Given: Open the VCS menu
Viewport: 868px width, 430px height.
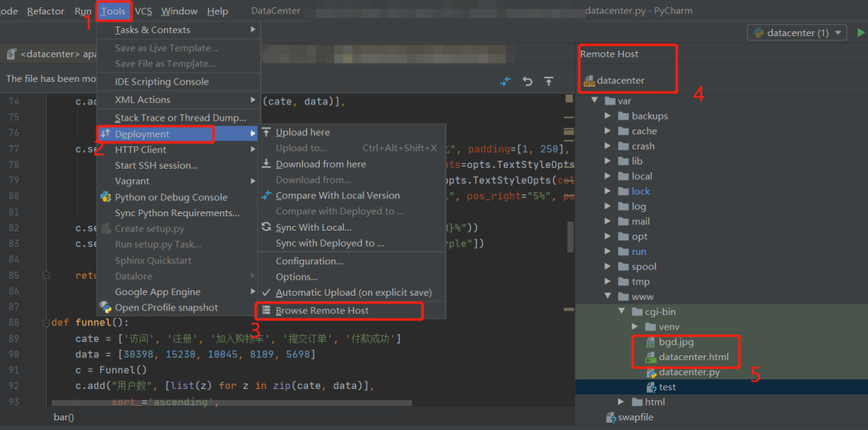Looking at the screenshot, I should [143, 11].
